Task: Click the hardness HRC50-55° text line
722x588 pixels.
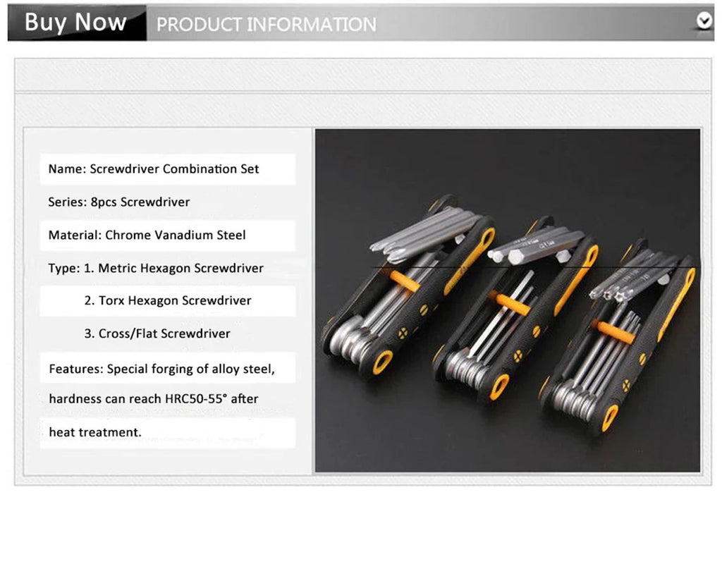Action: (x=153, y=399)
